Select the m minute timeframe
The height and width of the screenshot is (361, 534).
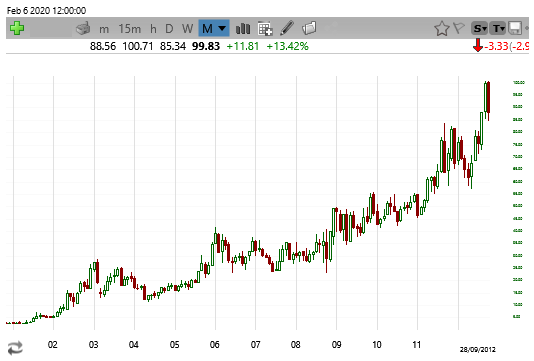[x=104, y=30]
